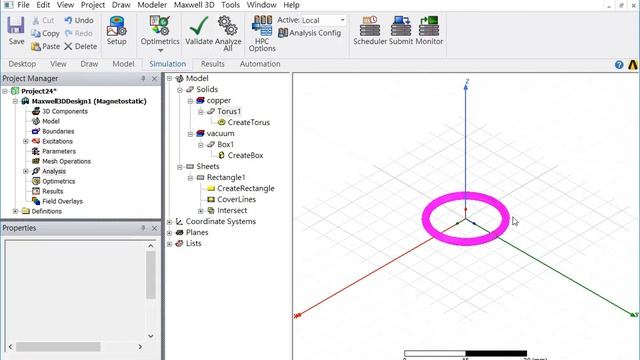Switch to the Desktop ribbon tab
The width and height of the screenshot is (640, 360).
pos(22,64)
